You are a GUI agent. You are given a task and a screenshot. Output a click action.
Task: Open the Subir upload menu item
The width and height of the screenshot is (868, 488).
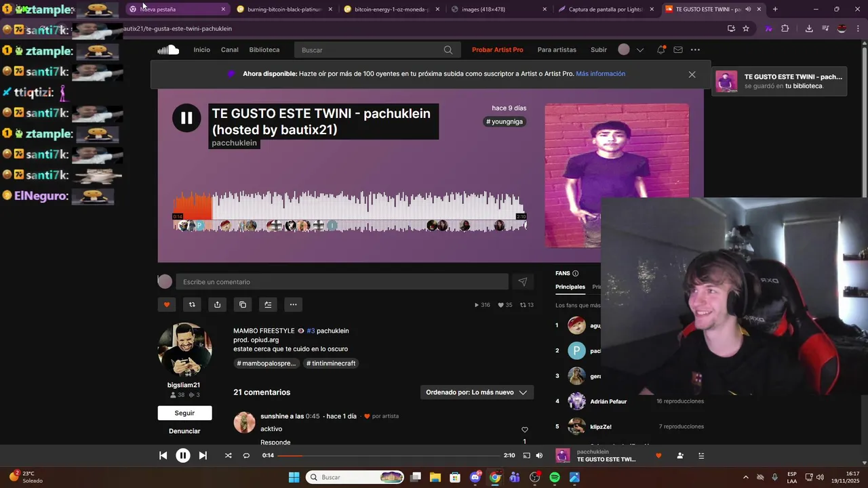coord(599,49)
